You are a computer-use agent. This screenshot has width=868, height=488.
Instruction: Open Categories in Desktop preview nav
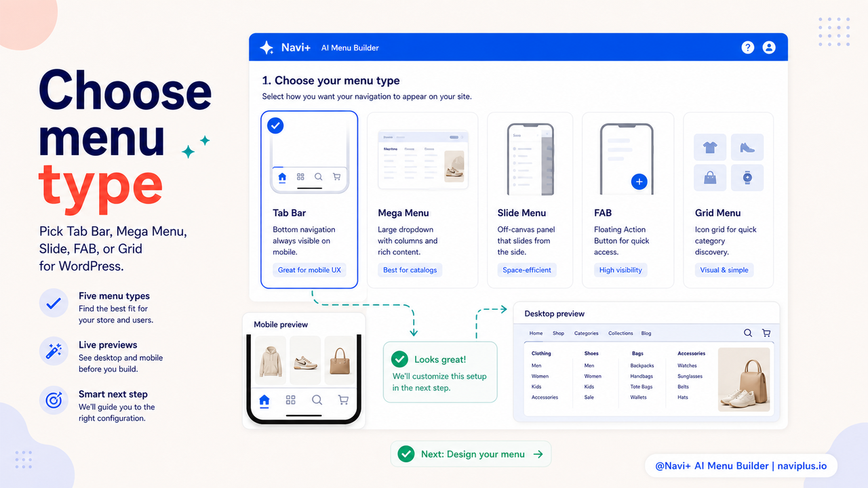click(x=586, y=333)
